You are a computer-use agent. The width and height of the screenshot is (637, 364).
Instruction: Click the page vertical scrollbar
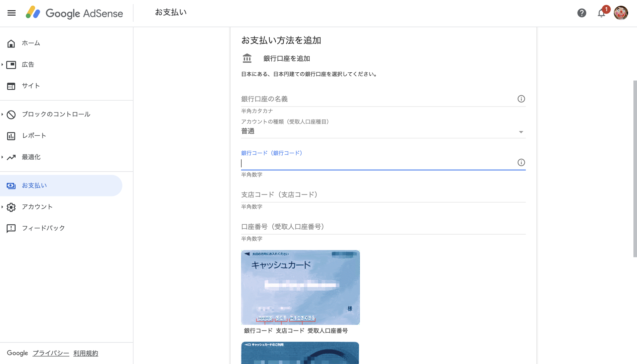point(635,169)
